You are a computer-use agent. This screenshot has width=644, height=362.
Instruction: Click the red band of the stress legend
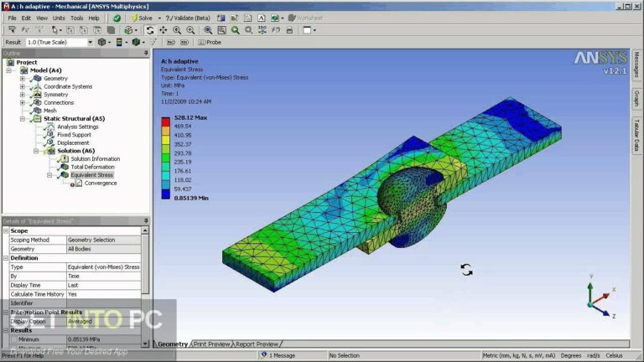165,122
